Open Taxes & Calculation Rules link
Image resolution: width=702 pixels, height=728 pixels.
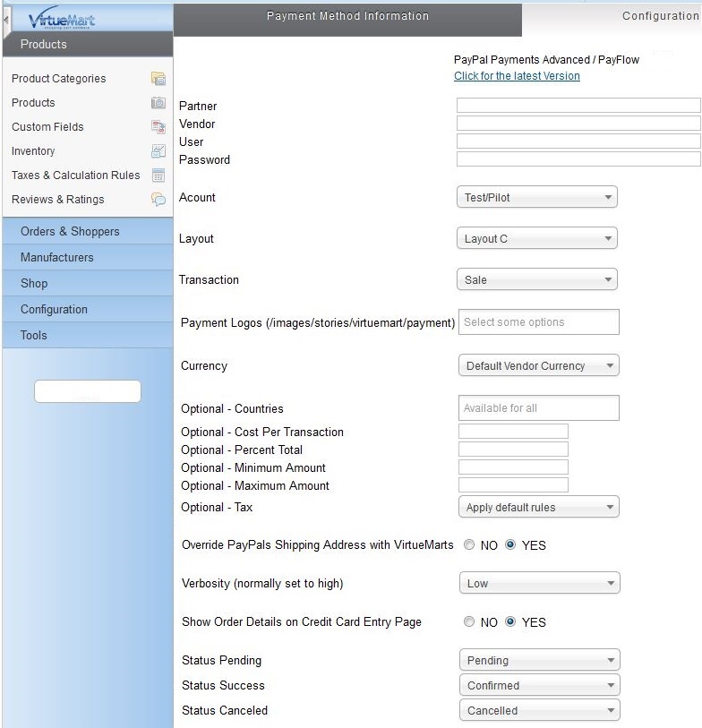tap(76, 175)
